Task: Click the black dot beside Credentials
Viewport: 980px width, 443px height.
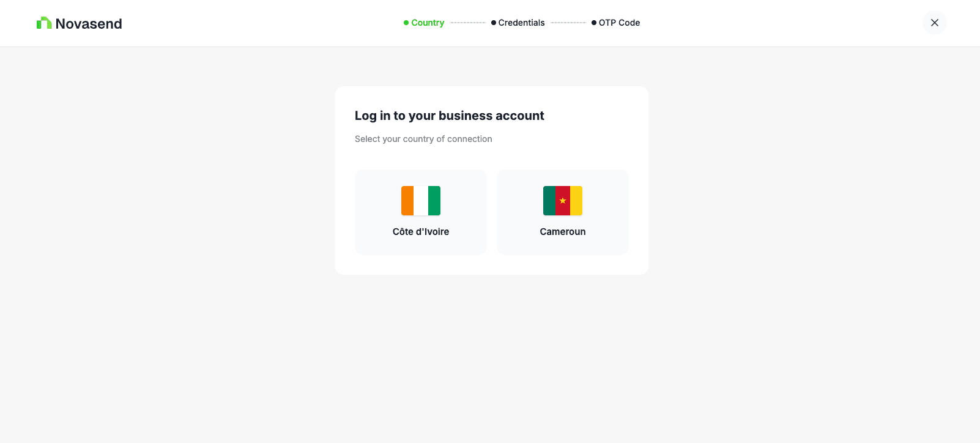Action: pyautogui.click(x=494, y=23)
